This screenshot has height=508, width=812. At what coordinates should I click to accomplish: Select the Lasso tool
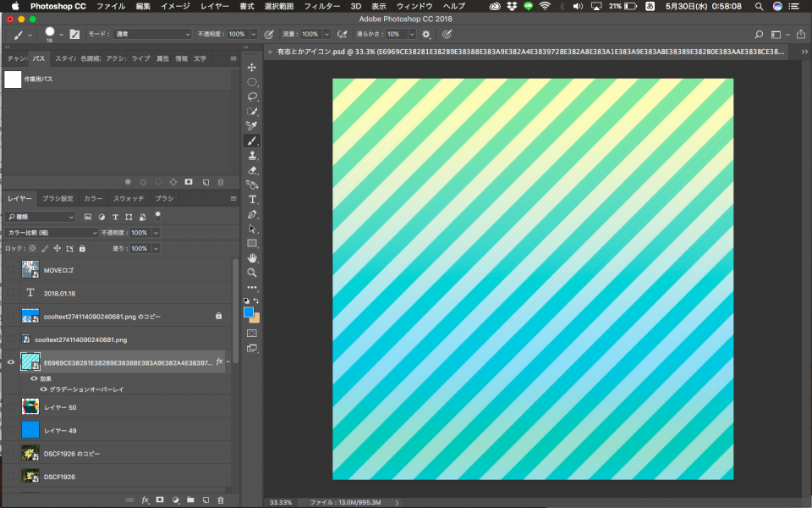pos(252,97)
